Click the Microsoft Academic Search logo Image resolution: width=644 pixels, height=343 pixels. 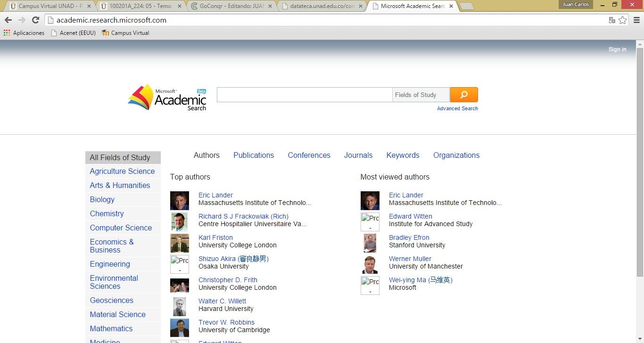point(167,98)
